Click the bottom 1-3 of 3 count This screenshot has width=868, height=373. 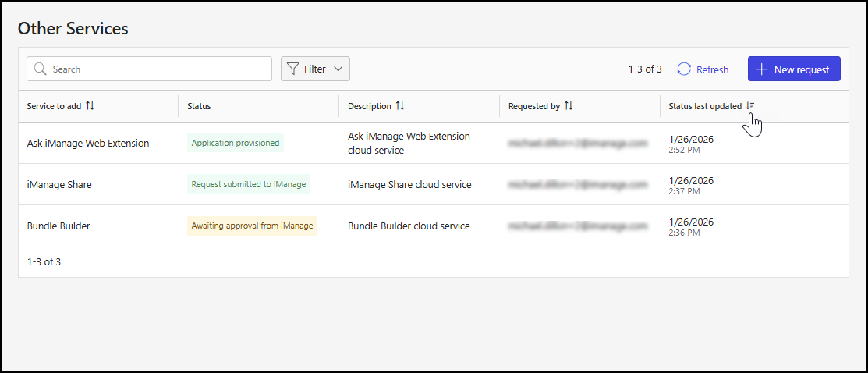coord(44,261)
